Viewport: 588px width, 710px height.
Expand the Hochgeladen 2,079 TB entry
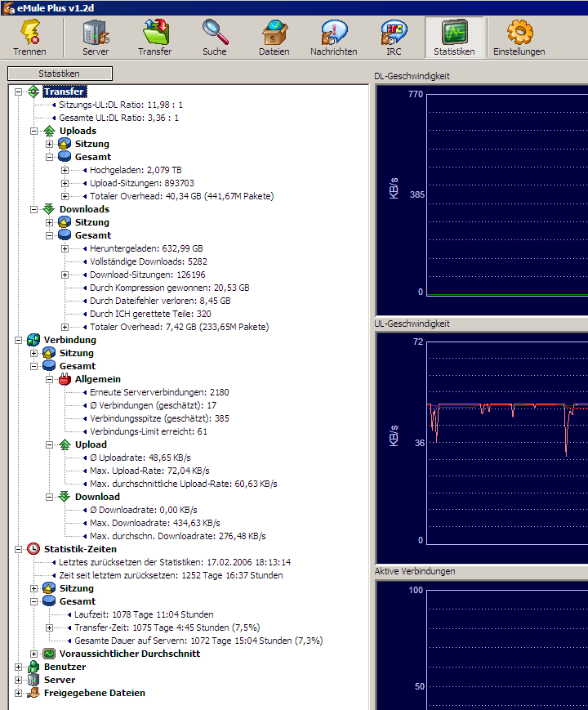pyautogui.click(x=65, y=171)
